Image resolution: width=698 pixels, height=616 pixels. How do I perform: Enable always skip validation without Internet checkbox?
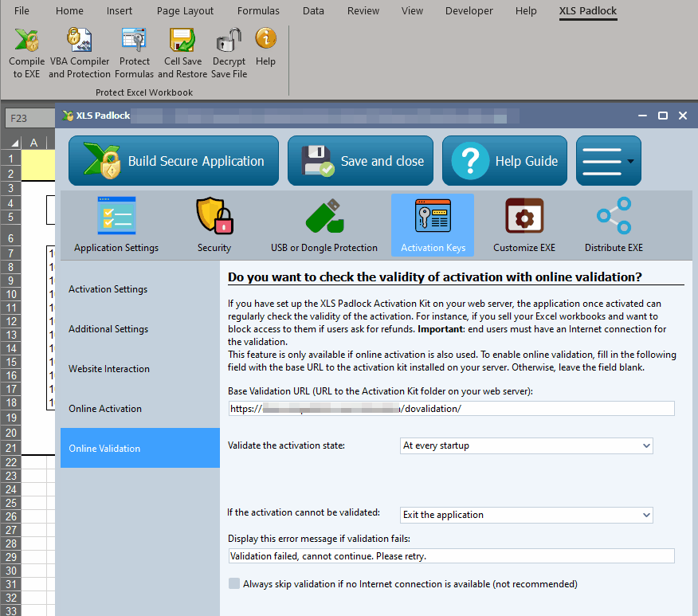click(234, 584)
